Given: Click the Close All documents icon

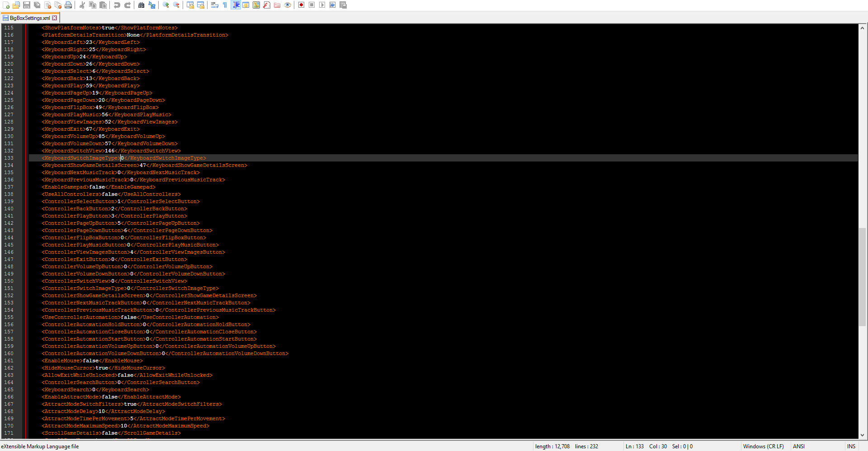Looking at the screenshot, I should pos(58,5).
